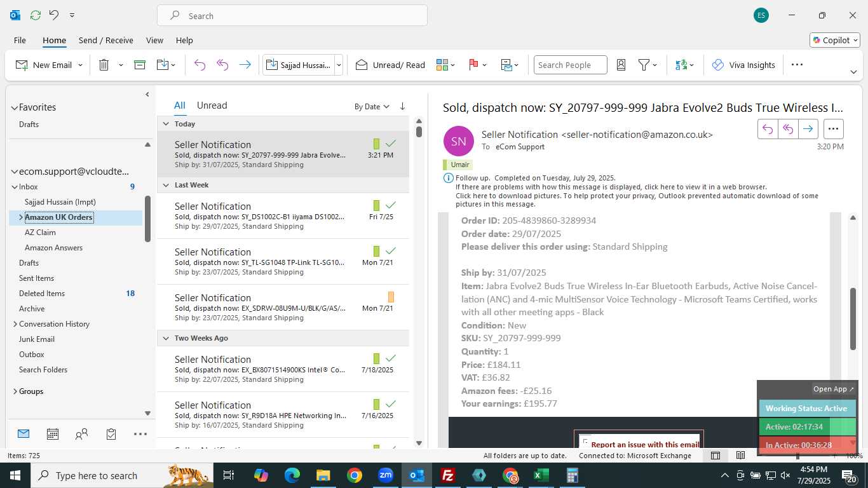This screenshot has height=488, width=868.
Task: Toggle completed checkmark on Fri 7/25 message
Action: 391,205
